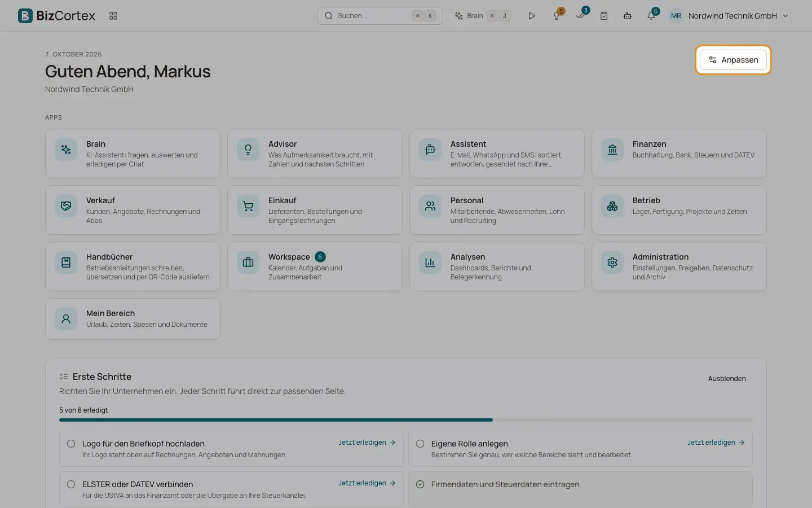Screen dimensions: 812x508
Task: Open the Finanzen app tile
Action: point(679,154)
